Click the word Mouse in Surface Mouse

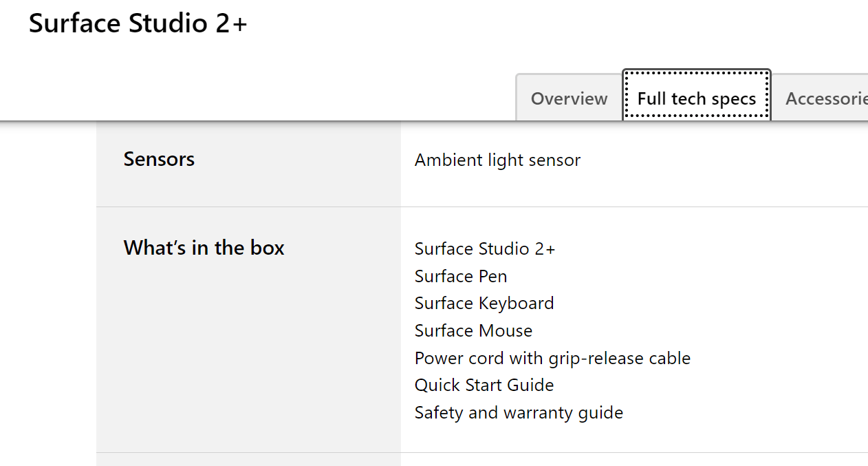coord(505,330)
